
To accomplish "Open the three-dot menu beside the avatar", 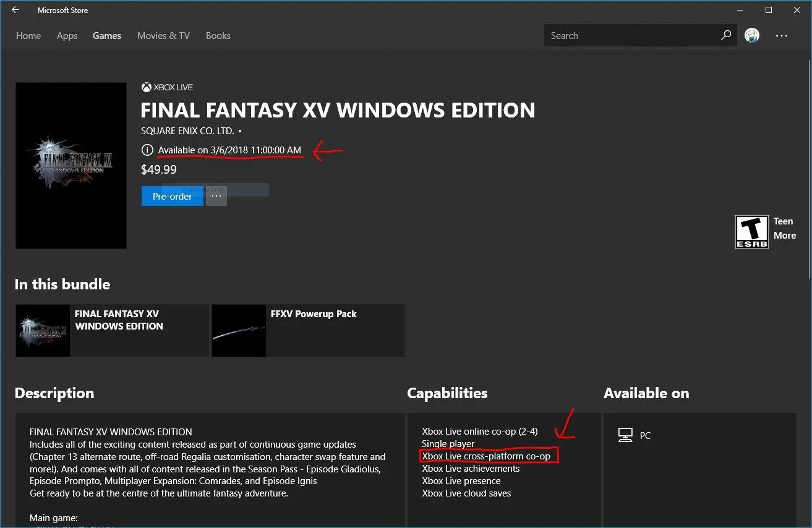I will 782,36.
